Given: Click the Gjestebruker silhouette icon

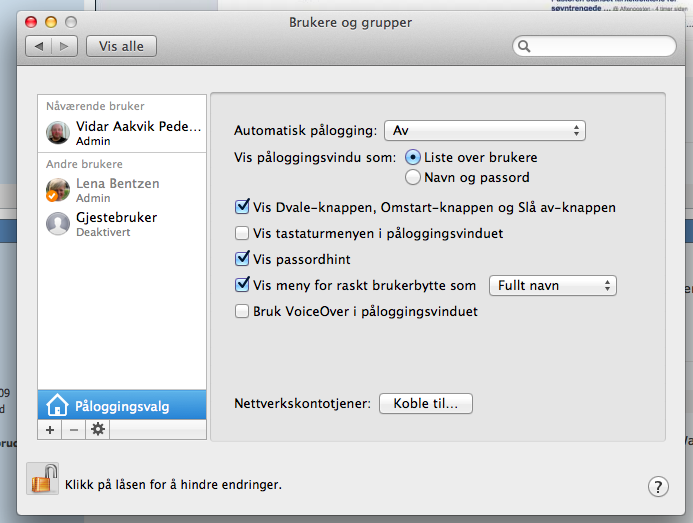Looking at the screenshot, I should [x=58, y=224].
